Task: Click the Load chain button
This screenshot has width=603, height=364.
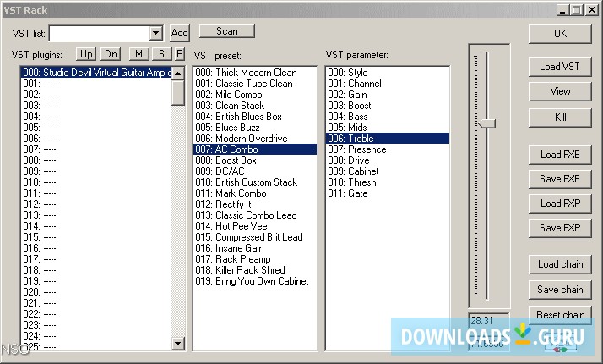Action: click(560, 264)
